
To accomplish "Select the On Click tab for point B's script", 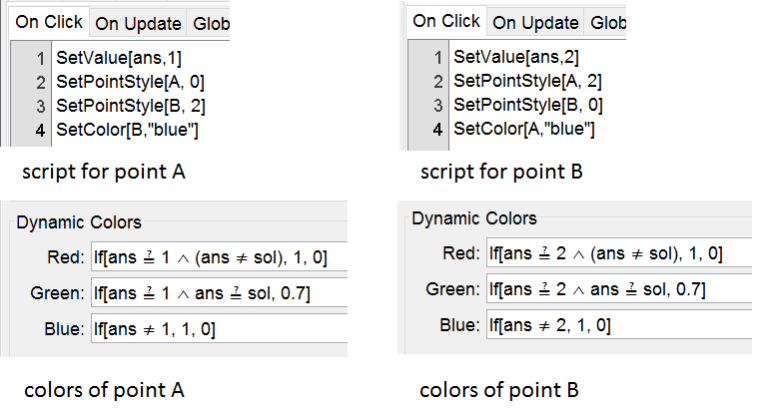I will (446, 21).
